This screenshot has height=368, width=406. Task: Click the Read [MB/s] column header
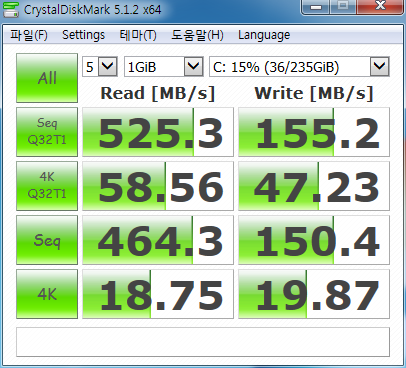click(x=158, y=93)
